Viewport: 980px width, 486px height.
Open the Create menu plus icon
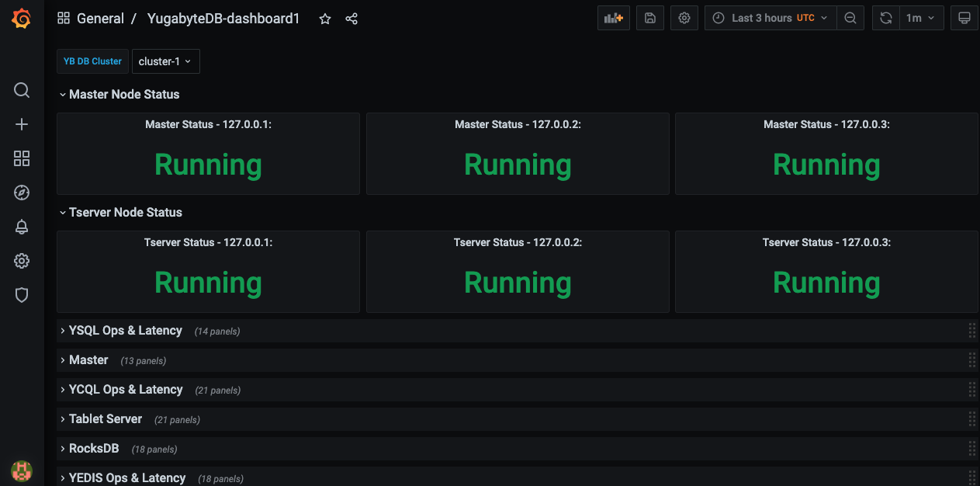point(21,123)
